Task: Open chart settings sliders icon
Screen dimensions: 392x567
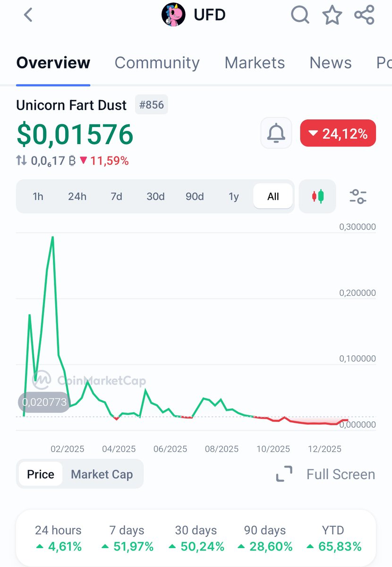Action: (x=358, y=196)
